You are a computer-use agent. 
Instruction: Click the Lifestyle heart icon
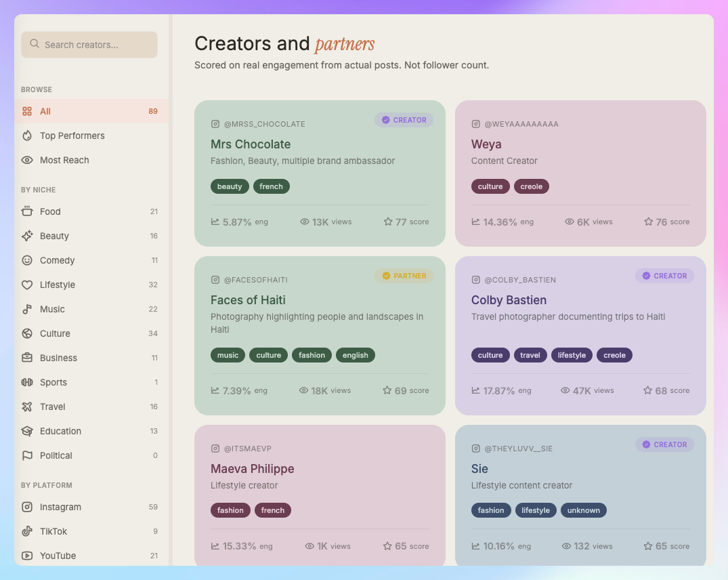(27, 285)
